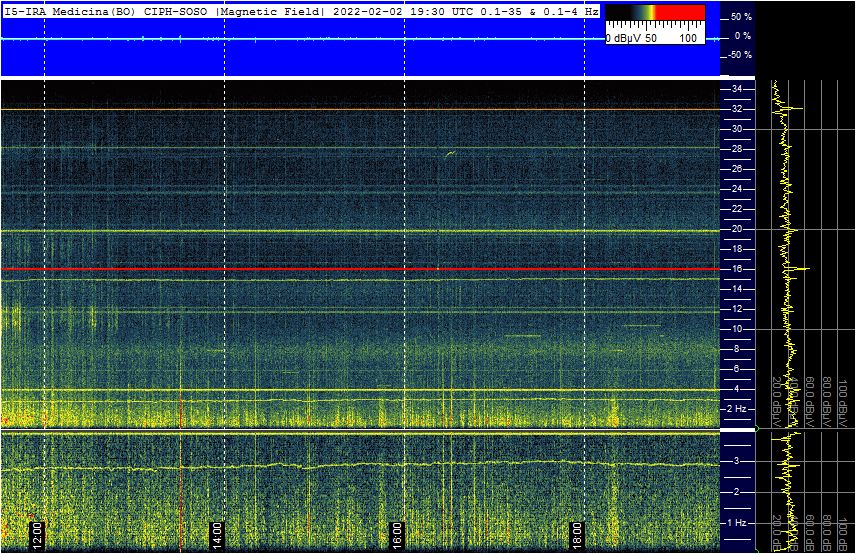Click the -50 % amplitude label
The image size is (856, 554).
click(738, 55)
